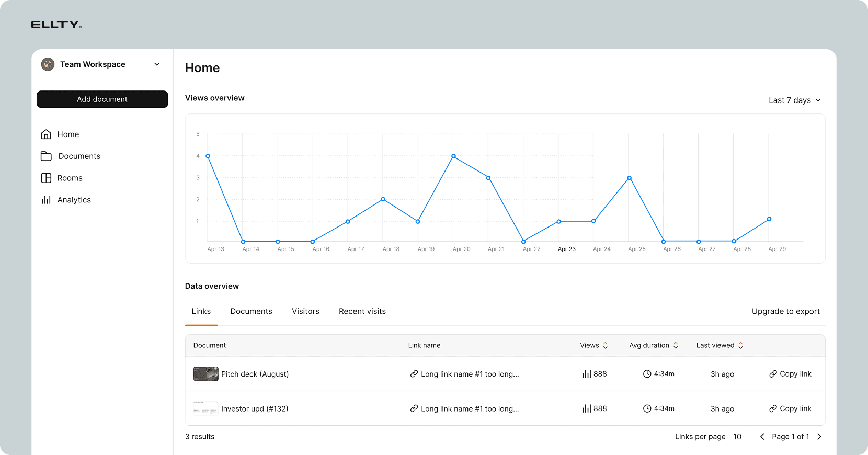Sort table by Avg duration column
This screenshot has height=455, width=868.
pos(676,346)
